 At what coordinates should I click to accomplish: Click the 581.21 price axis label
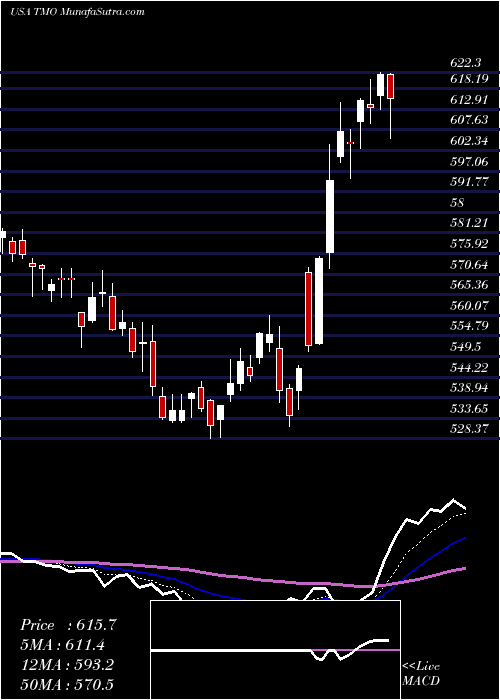[x=469, y=223]
